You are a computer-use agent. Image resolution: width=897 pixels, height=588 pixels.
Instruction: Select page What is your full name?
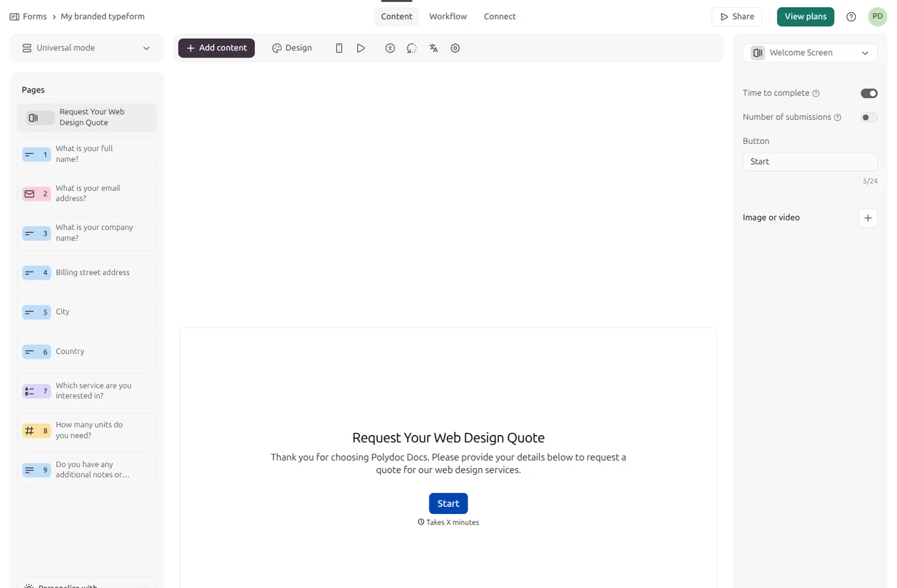click(87, 154)
